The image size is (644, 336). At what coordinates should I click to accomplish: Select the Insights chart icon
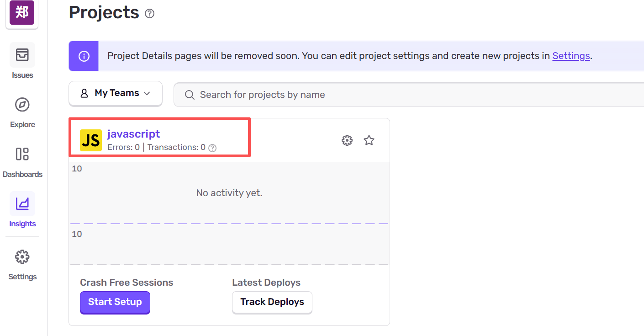[x=22, y=204]
